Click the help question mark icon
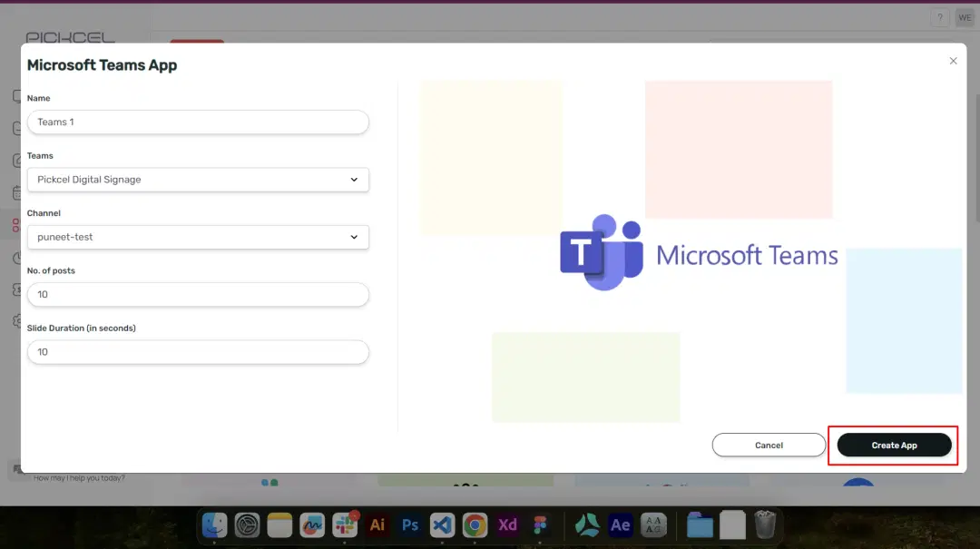The width and height of the screenshot is (980, 549). [x=940, y=18]
